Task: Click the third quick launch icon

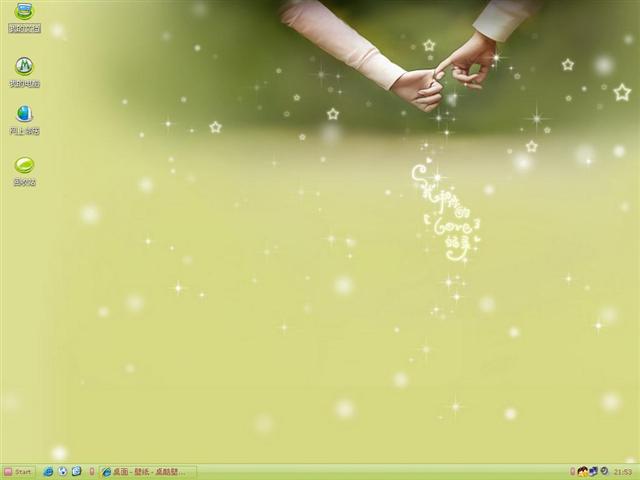Action: coord(77,471)
